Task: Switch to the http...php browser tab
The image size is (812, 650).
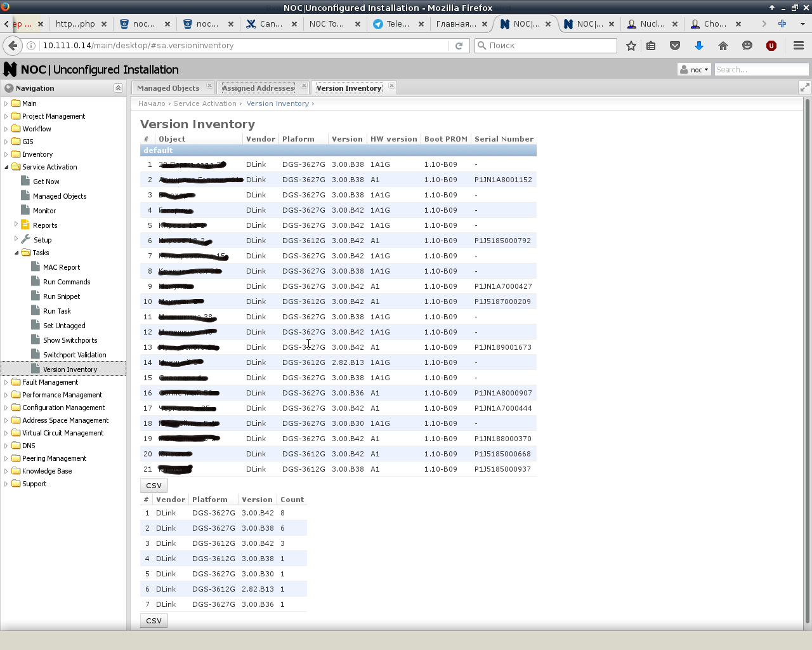Action: pos(75,24)
